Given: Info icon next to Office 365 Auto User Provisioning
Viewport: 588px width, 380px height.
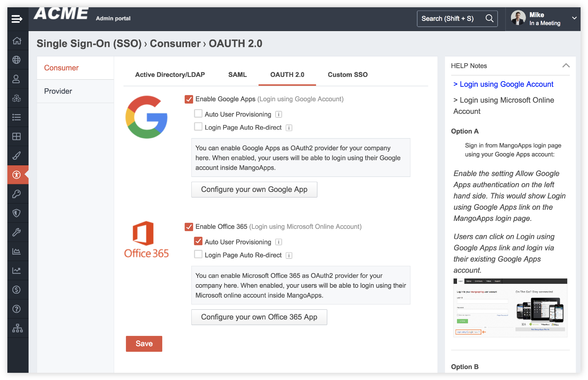Looking at the screenshot, I should click(x=278, y=242).
